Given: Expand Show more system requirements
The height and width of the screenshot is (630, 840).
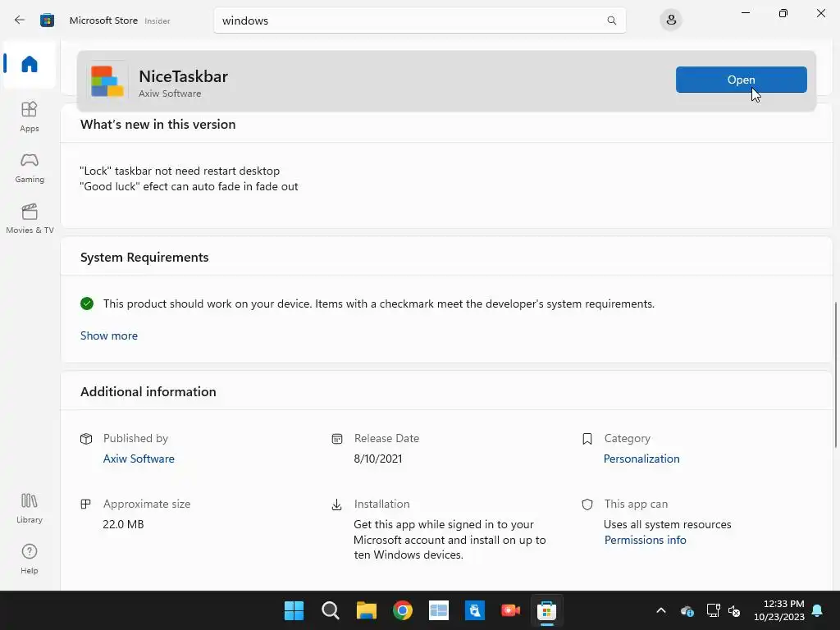Looking at the screenshot, I should (x=109, y=336).
